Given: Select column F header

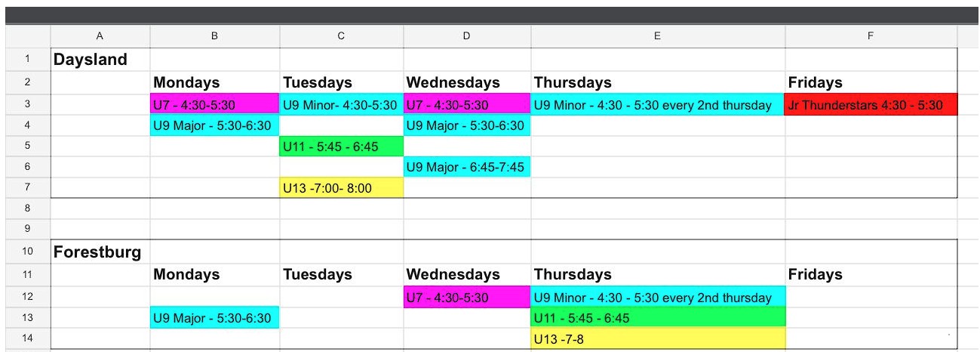Looking at the screenshot, I should point(871,36).
